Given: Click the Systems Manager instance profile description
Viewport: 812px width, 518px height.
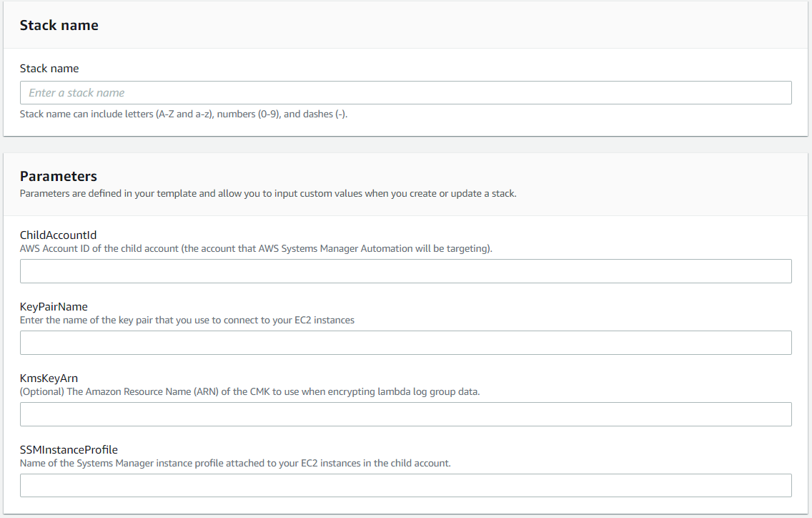Looking at the screenshot, I should [x=236, y=463].
